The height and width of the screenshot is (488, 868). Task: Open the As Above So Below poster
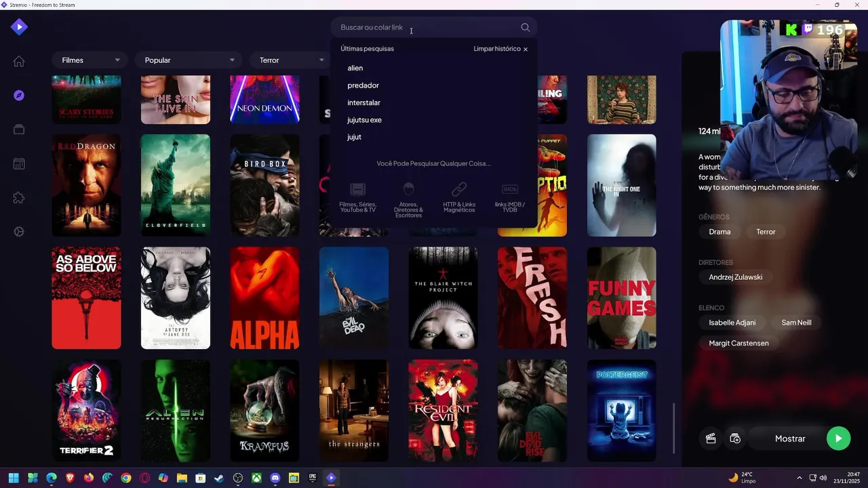87,298
